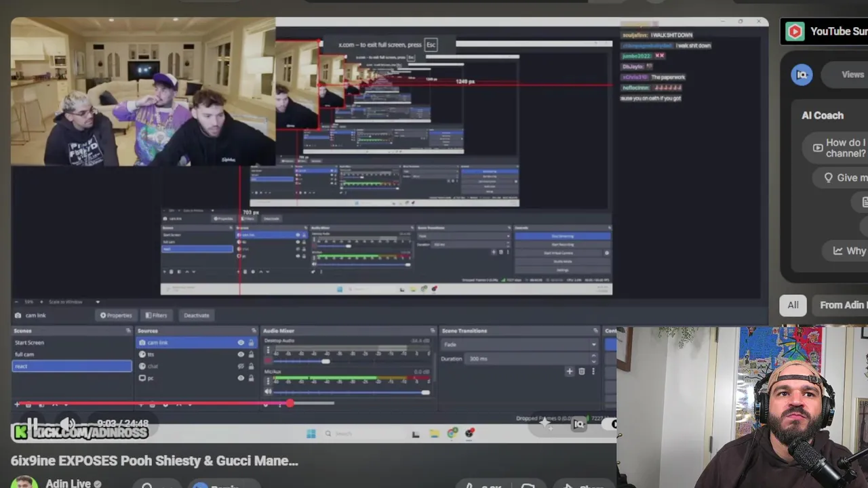This screenshot has height=488, width=868.
Task: Click the cam link camera icon
Action: pos(18,315)
